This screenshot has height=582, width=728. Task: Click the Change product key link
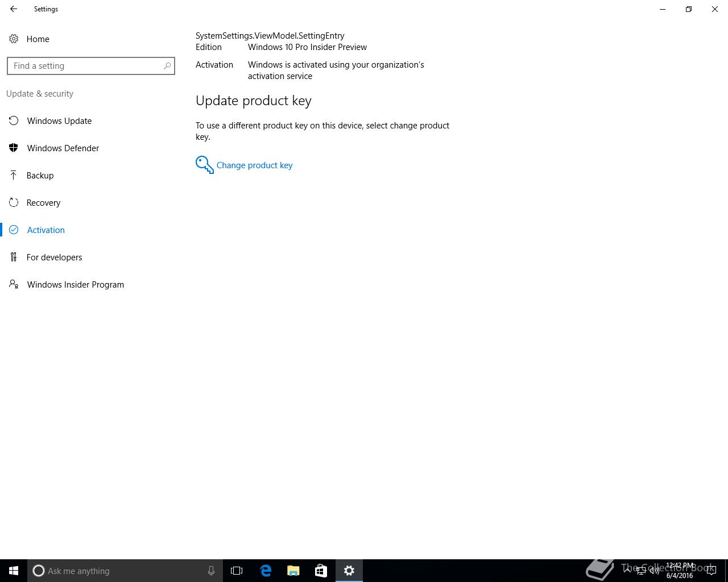[x=254, y=165]
